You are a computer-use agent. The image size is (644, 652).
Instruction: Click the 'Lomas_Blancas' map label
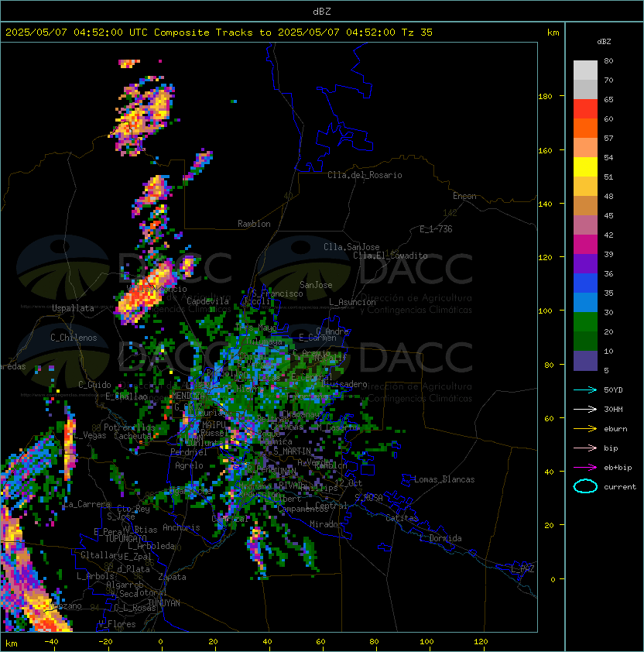pyautogui.click(x=444, y=479)
